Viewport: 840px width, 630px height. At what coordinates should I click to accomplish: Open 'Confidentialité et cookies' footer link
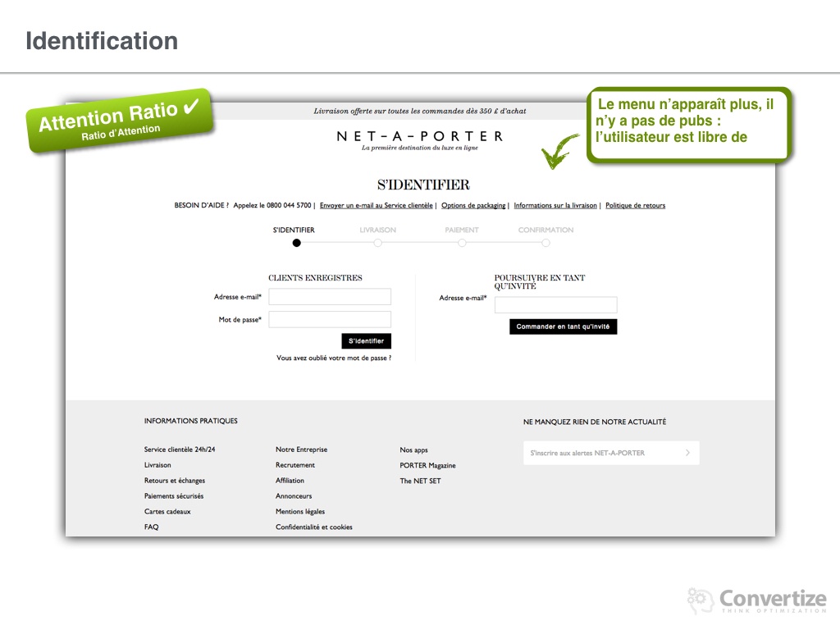click(314, 527)
